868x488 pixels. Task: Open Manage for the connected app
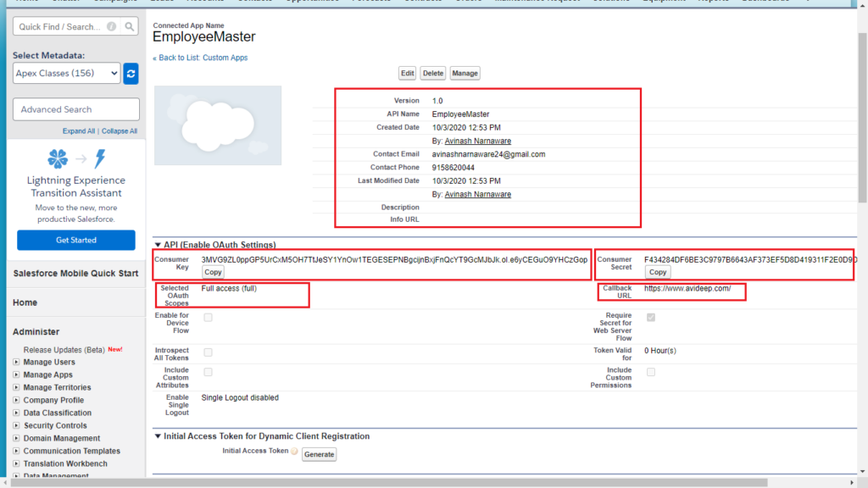(465, 73)
